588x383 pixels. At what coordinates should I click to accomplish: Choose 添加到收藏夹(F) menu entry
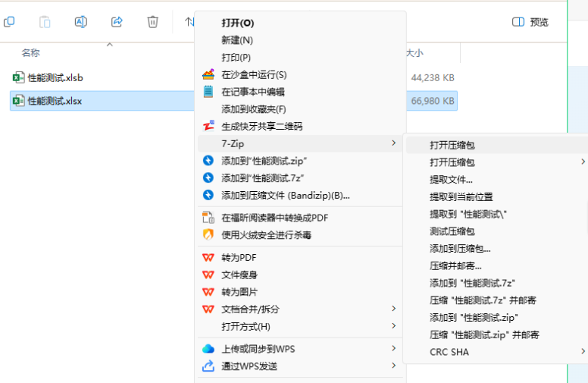pyautogui.click(x=300, y=109)
